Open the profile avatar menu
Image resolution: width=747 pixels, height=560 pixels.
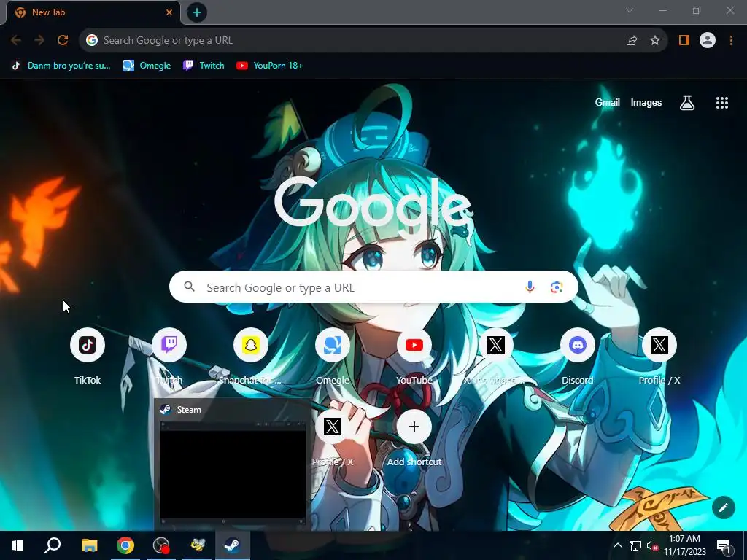click(708, 41)
